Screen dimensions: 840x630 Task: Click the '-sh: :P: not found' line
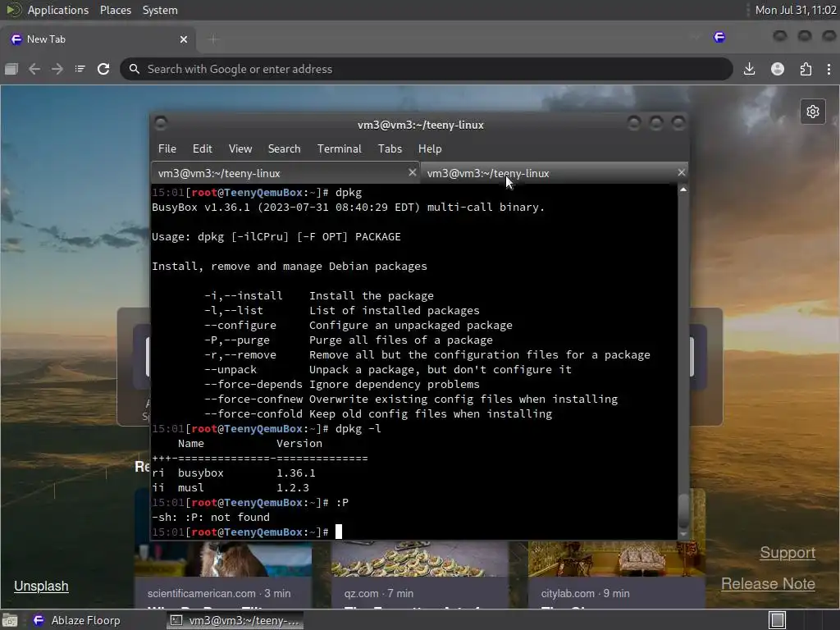pos(211,517)
